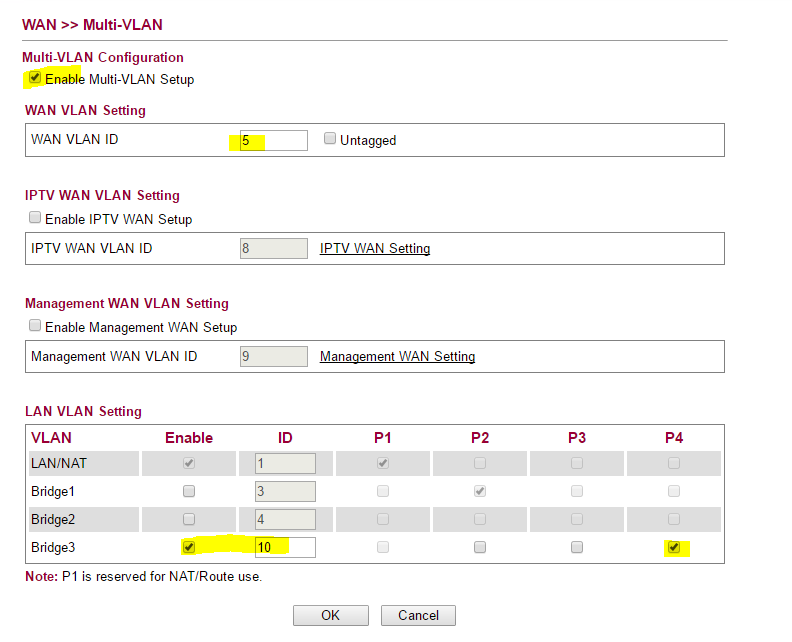
Task: Check P3 port for Bridge3
Action: tap(576, 547)
